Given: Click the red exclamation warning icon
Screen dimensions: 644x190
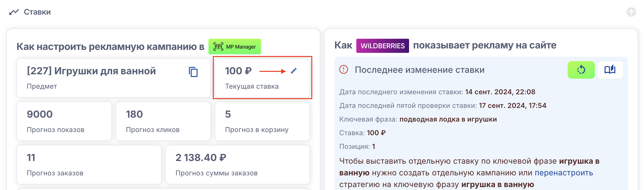Looking at the screenshot, I should [x=343, y=70].
